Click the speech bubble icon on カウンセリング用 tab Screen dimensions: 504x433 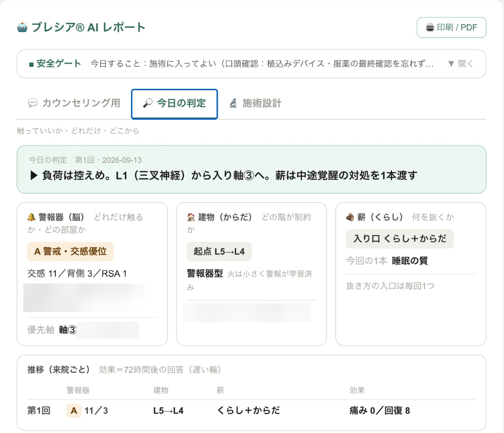[33, 103]
